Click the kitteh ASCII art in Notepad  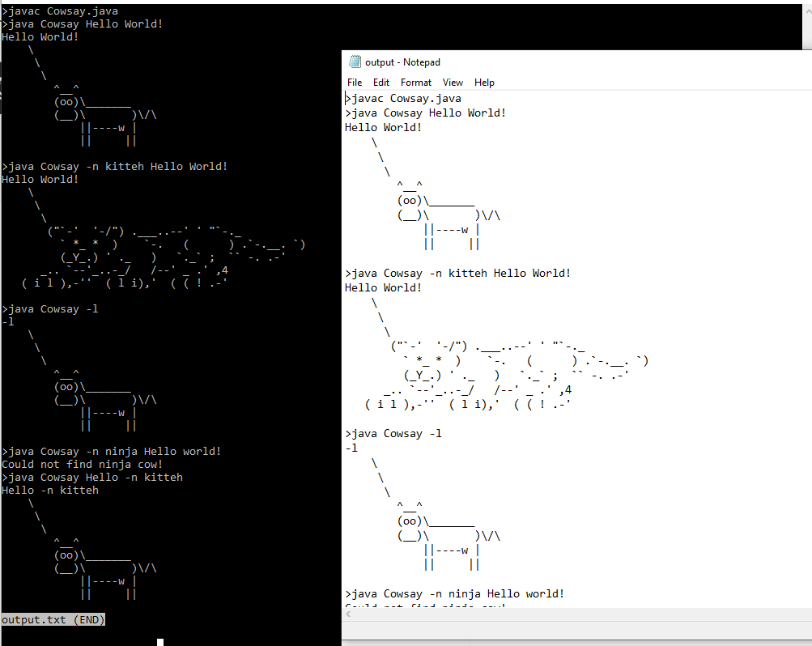[507, 376]
